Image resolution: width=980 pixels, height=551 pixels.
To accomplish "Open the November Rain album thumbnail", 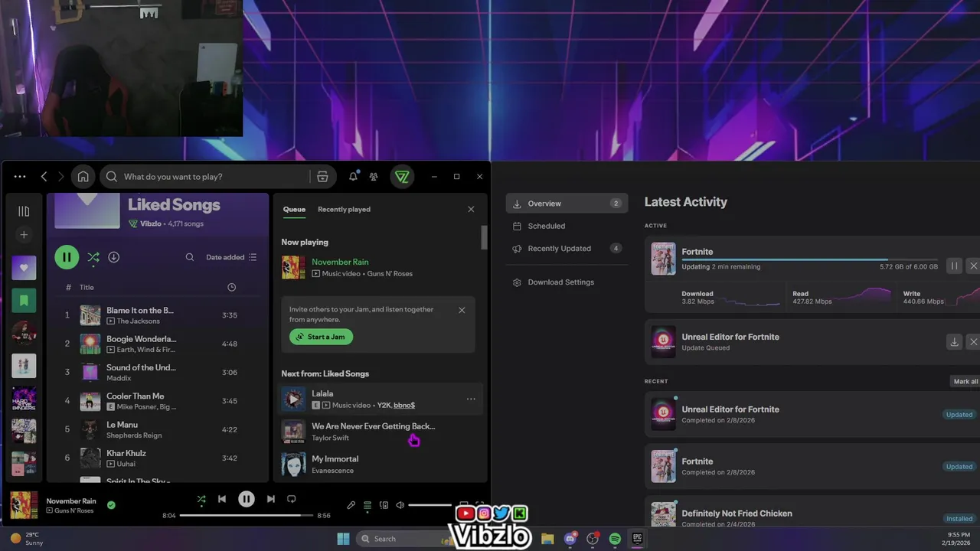I will pos(23,505).
